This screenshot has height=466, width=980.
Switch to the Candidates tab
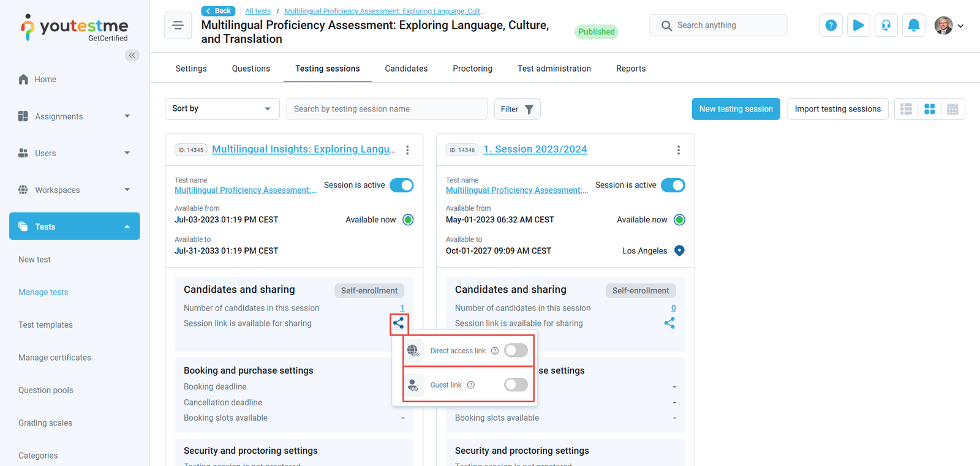(x=406, y=69)
